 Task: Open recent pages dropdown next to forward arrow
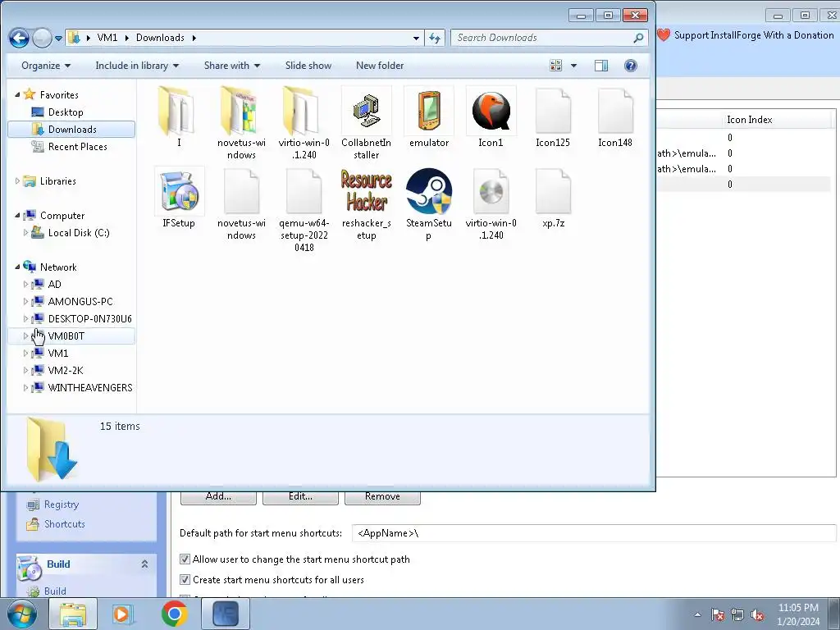[x=58, y=38]
